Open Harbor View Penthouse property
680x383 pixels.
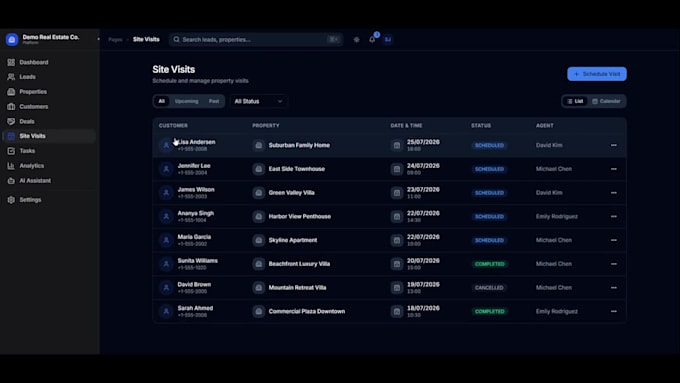pos(300,216)
